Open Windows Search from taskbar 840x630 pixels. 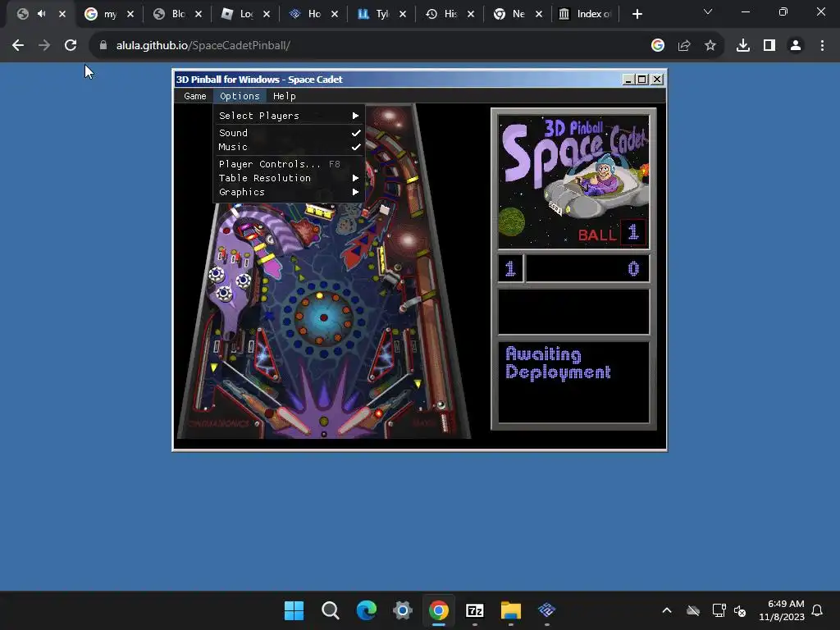pyautogui.click(x=330, y=610)
